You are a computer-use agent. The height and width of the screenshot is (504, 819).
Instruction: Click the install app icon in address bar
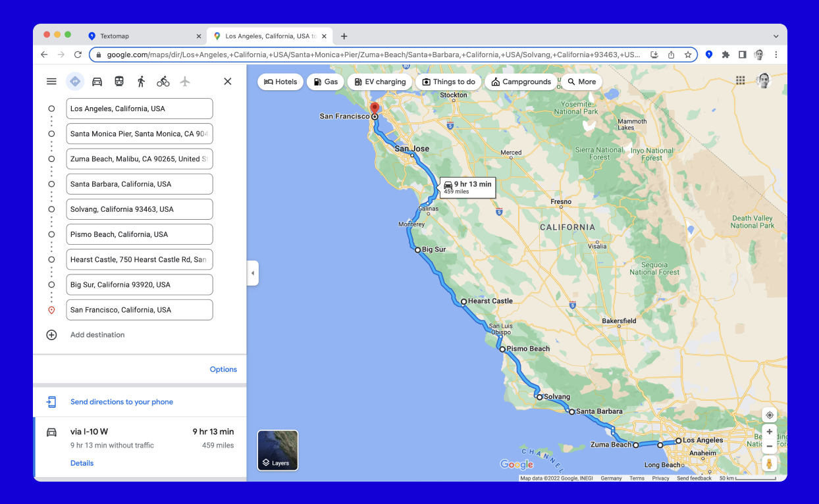coord(654,55)
